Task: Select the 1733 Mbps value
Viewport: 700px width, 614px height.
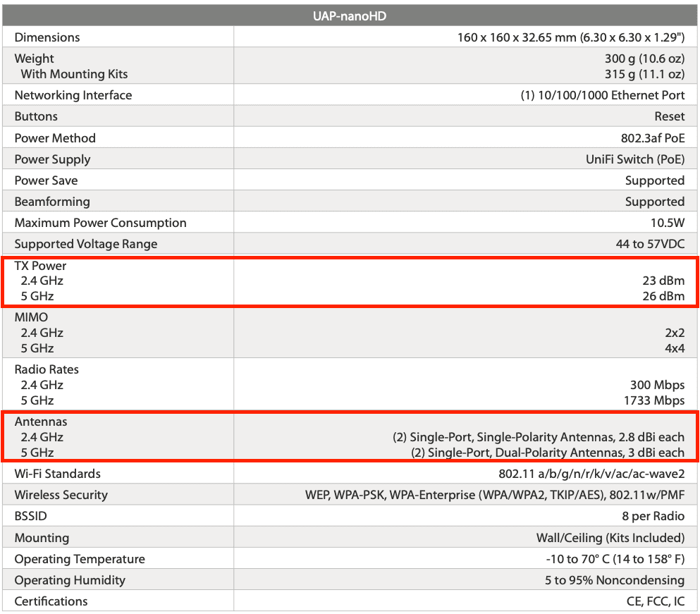Action: [x=654, y=400]
